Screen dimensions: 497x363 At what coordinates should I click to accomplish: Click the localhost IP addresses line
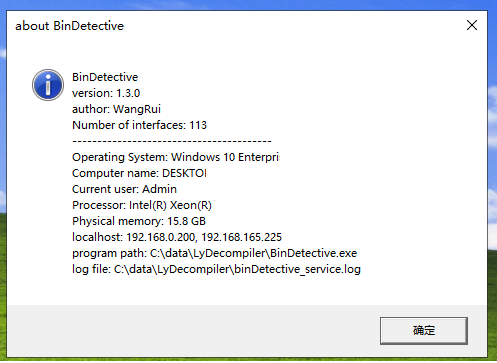(x=177, y=237)
